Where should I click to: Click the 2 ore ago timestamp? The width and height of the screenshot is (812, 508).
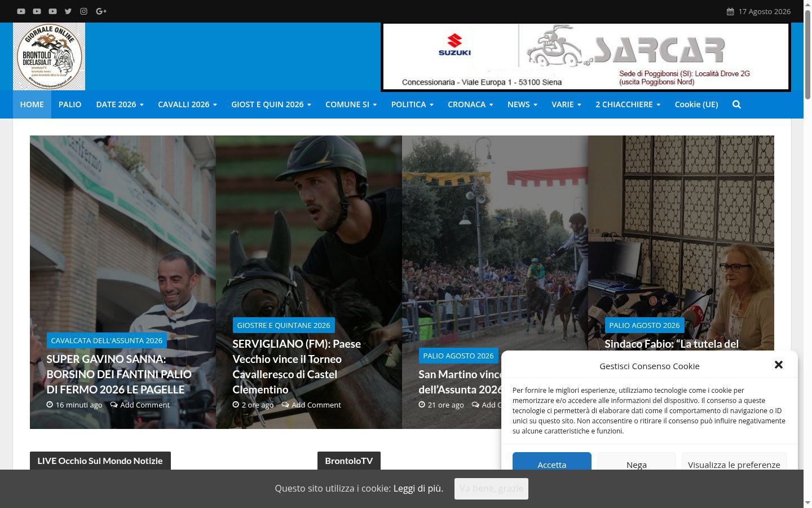258,405
